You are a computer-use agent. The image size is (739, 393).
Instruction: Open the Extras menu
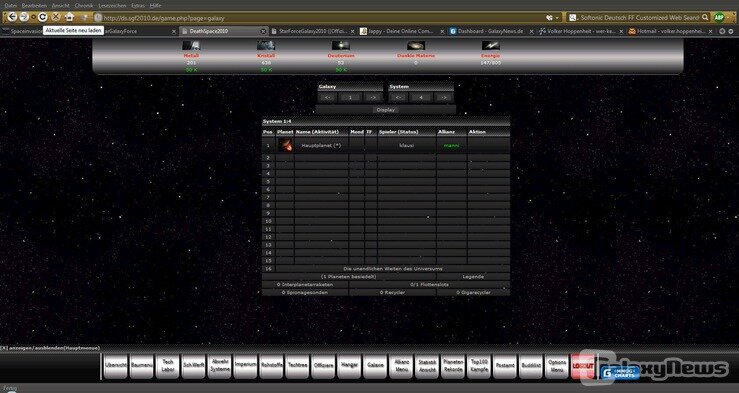[x=138, y=6]
